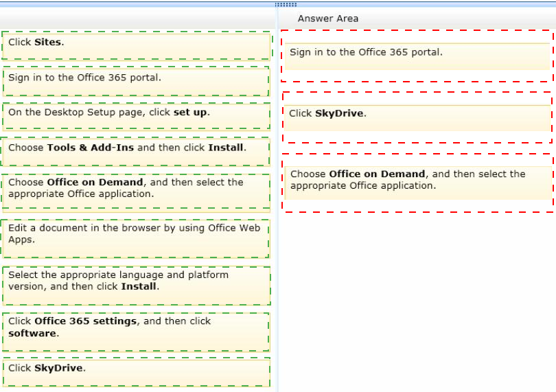The image size is (556, 392).
Task: Select 'Choose Office on Demand' item in left list
Action: [137, 192]
